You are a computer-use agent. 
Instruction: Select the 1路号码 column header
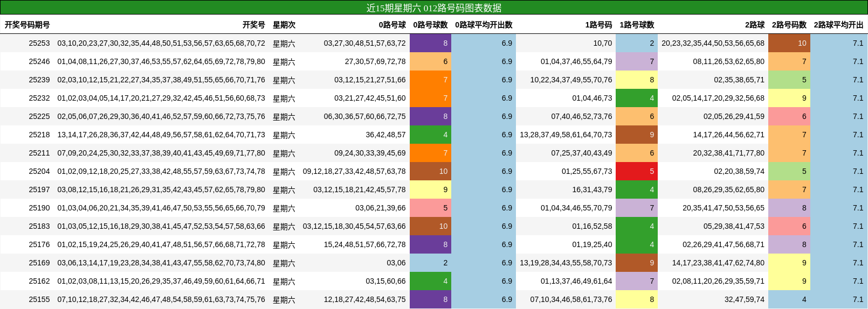[598, 25]
